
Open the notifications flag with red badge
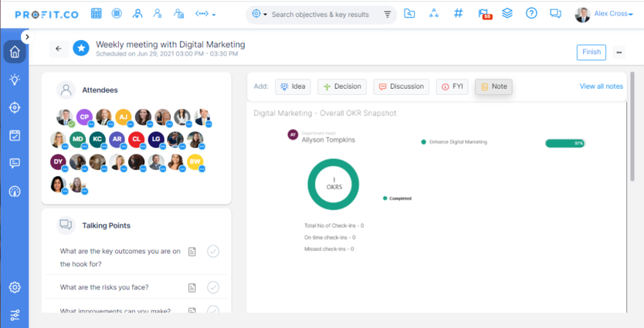click(x=484, y=15)
